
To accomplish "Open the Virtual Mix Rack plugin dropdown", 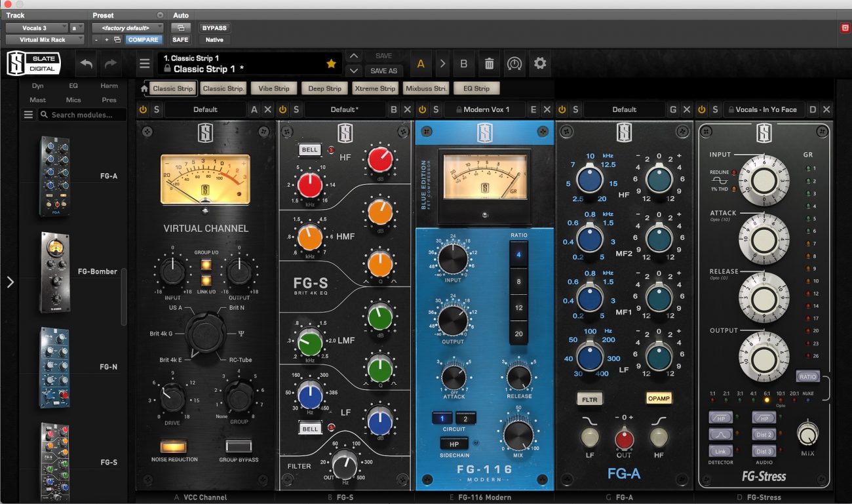I will 44,39.
